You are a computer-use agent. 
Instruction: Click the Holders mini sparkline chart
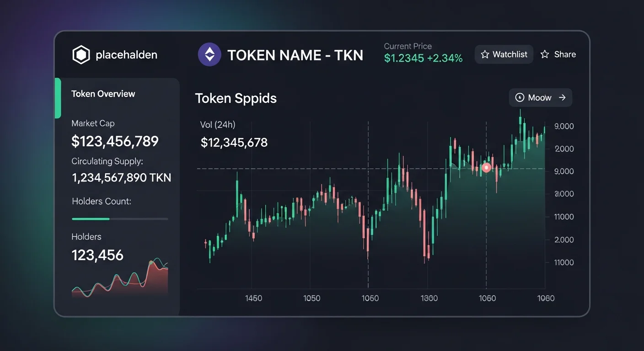point(120,278)
